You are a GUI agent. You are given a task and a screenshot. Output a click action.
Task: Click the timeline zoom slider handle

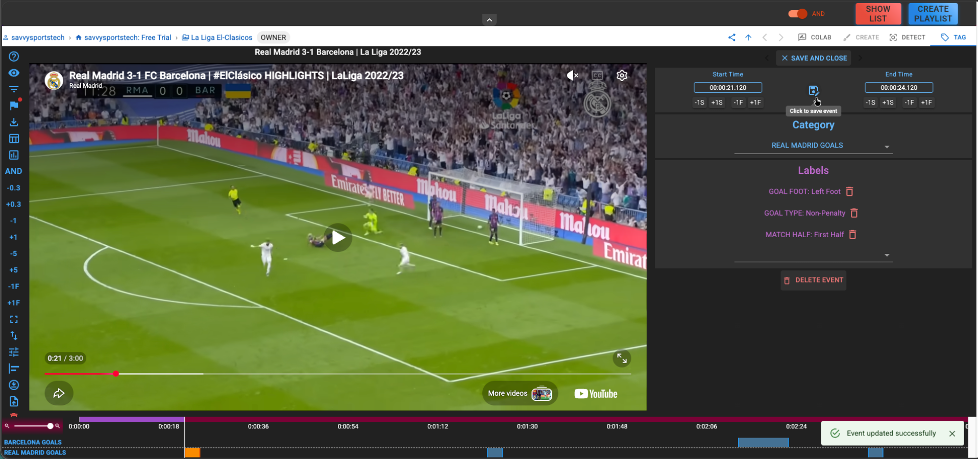[50, 426]
